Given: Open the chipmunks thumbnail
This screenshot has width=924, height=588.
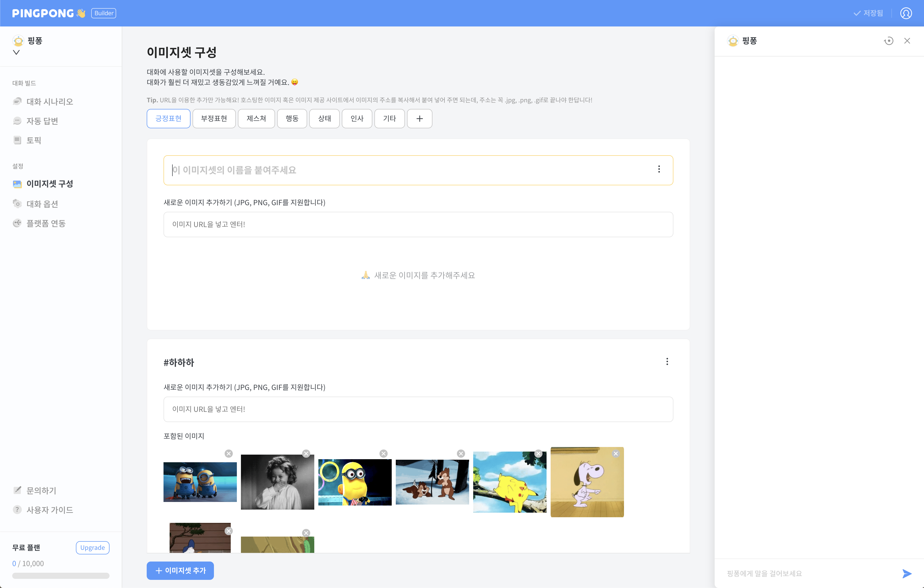Looking at the screenshot, I should coord(432,482).
